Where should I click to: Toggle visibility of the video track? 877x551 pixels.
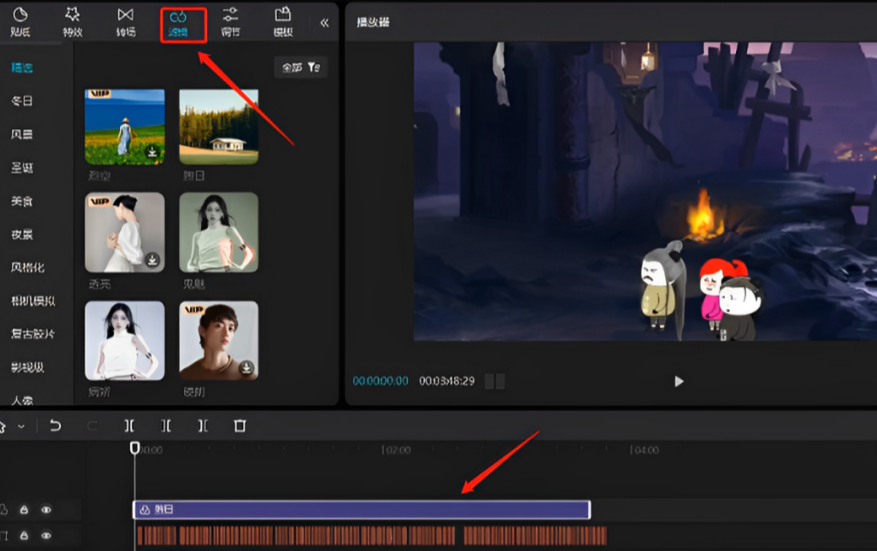[x=46, y=537]
